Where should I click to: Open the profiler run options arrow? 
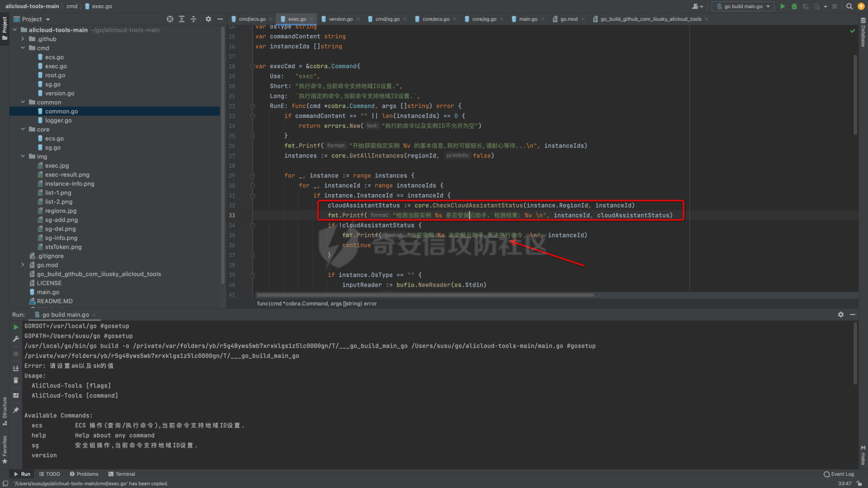[825, 6]
